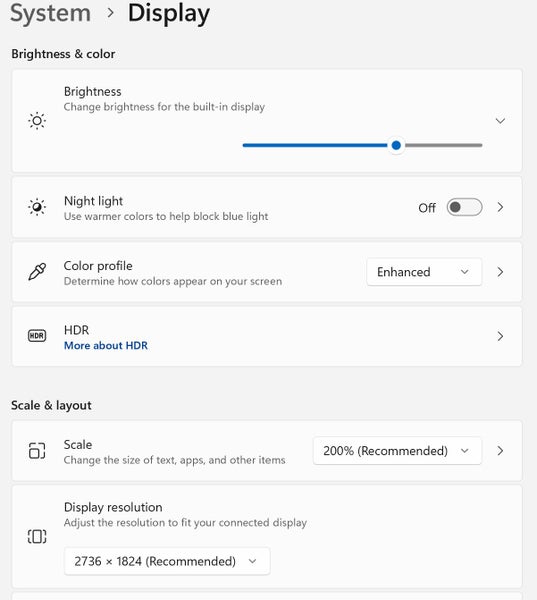
Task: Go back to System in breadcrumb
Action: [x=51, y=13]
